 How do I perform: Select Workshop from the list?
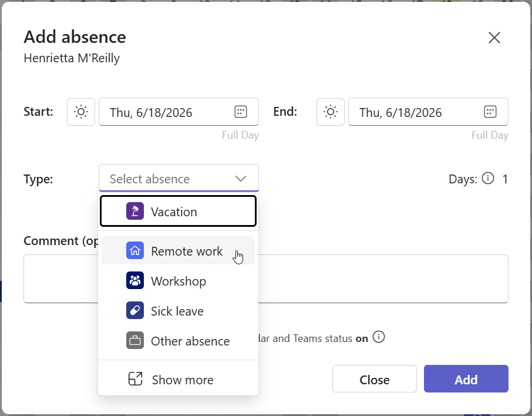point(178,280)
